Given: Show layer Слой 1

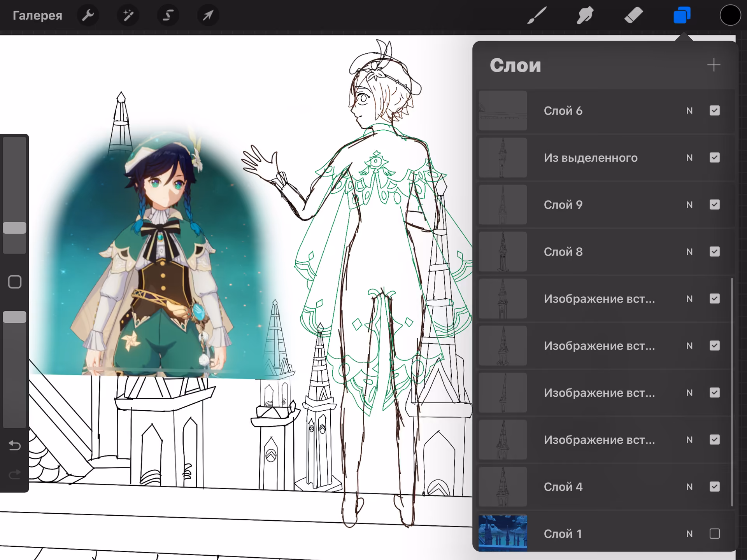Looking at the screenshot, I should tap(715, 534).
